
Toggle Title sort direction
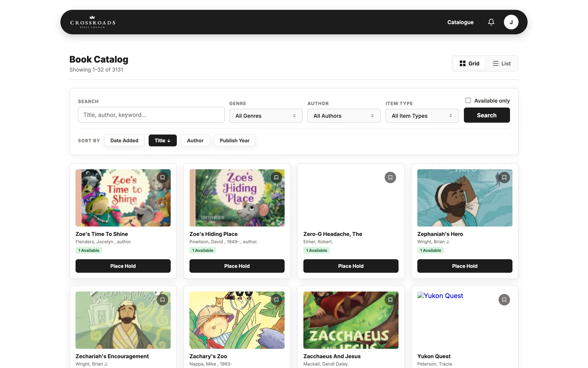[163, 140]
